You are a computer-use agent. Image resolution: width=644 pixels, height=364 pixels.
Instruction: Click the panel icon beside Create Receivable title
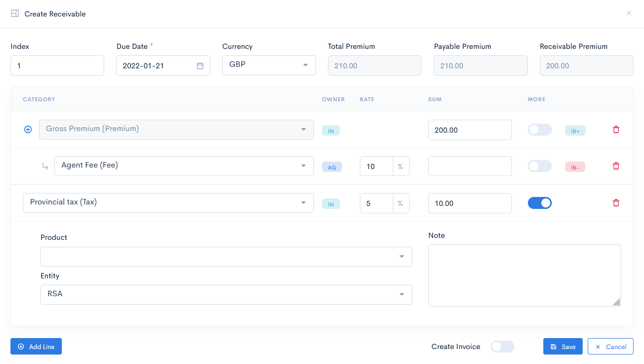15,13
